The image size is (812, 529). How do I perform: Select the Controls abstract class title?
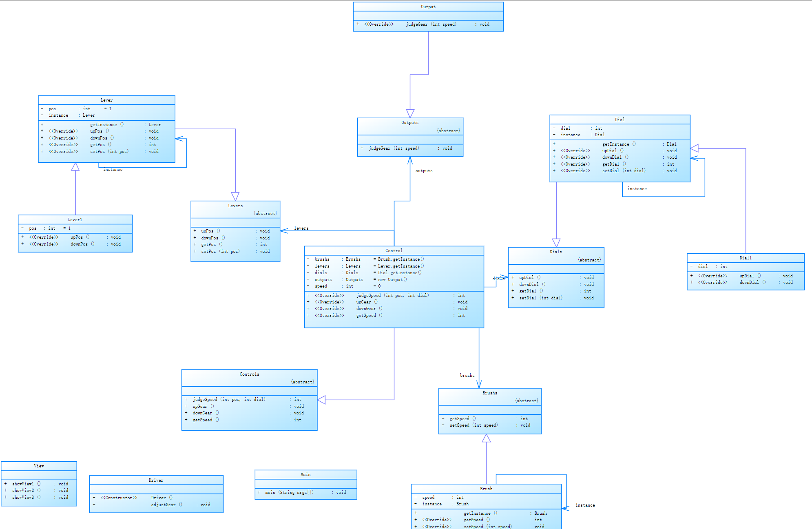(x=249, y=374)
